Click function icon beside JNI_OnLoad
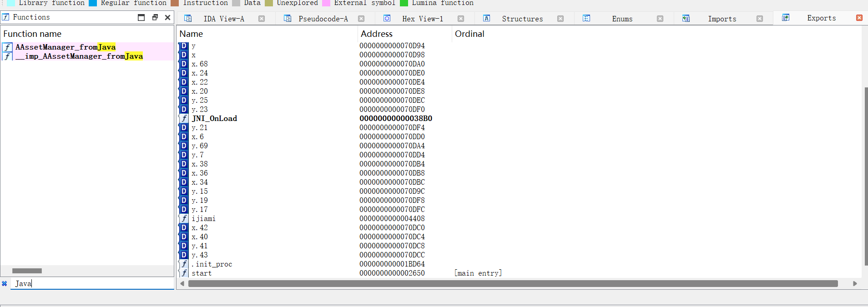 pos(184,118)
